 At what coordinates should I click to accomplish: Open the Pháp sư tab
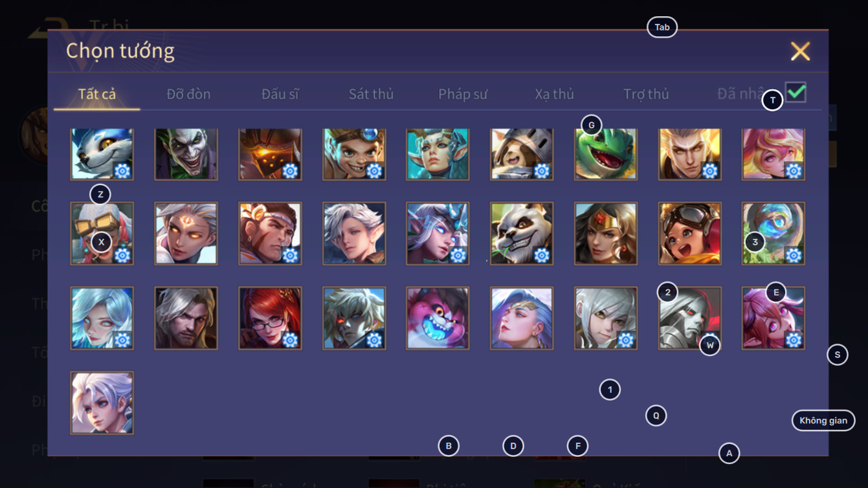point(463,94)
